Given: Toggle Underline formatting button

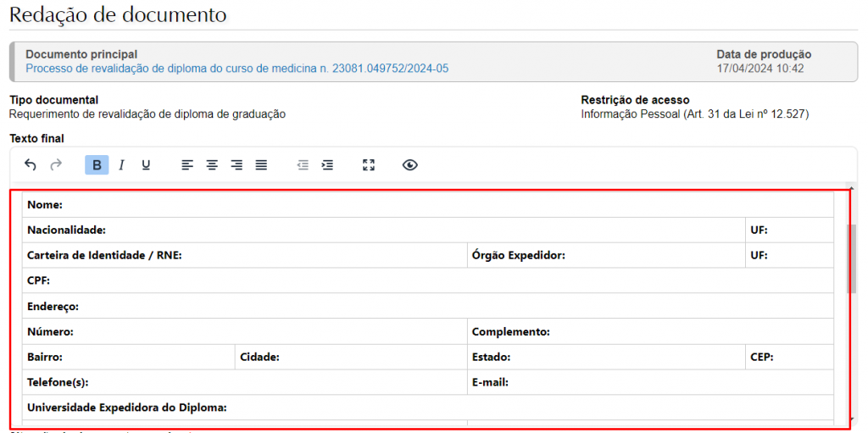Looking at the screenshot, I should pyautogui.click(x=146, y=165).
